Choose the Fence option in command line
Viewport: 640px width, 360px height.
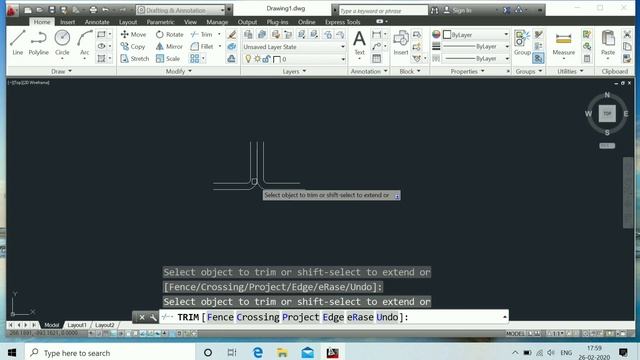click(x=220, y=317)
